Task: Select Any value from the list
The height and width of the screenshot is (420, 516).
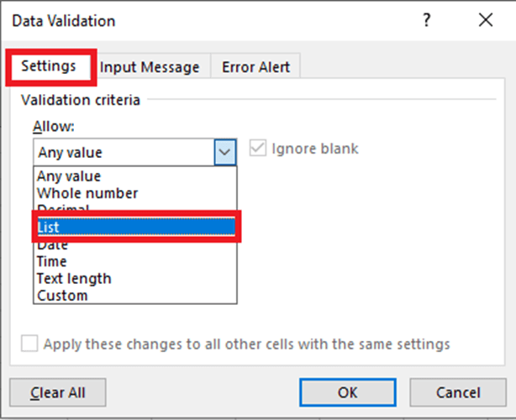Action: 69,176
